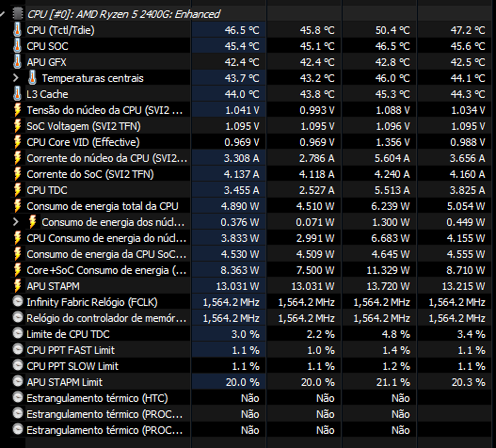The height and width of the screenshot is (448, 496).
Task: Click lightning icon of CPU Core VID
Action: pos(17,142)
